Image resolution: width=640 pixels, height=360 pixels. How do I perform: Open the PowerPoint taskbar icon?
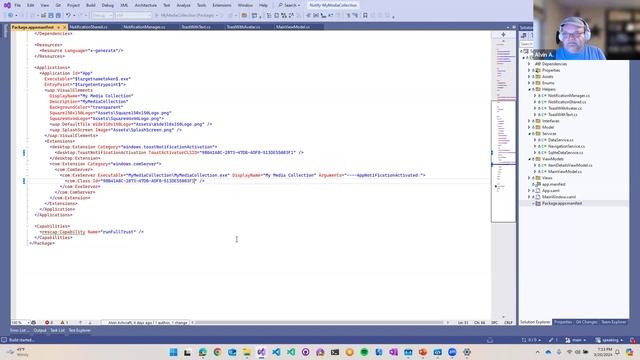point(423,352)
